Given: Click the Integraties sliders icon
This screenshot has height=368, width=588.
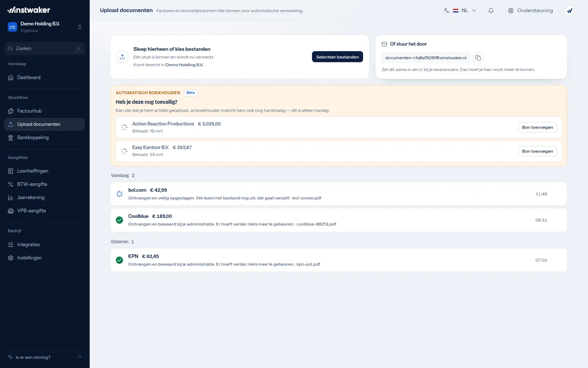Looking at the screenshot, I should tap(11, 244).
